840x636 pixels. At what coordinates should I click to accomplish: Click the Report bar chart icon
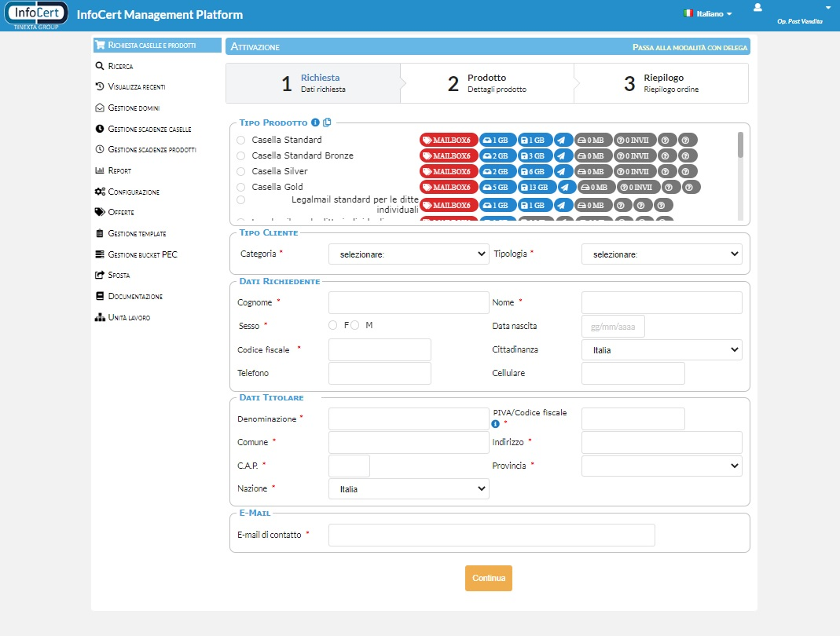pos(100,170)
